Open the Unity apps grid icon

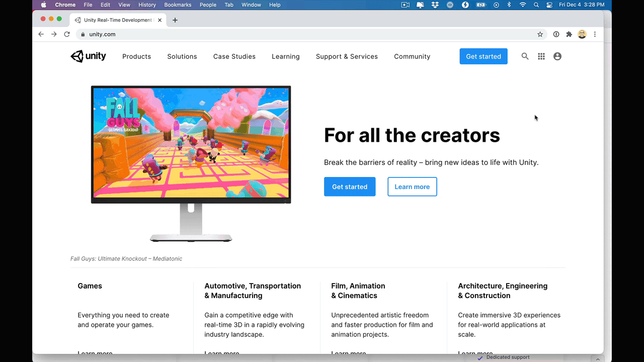pyautogui.click(x=541, y=56)
